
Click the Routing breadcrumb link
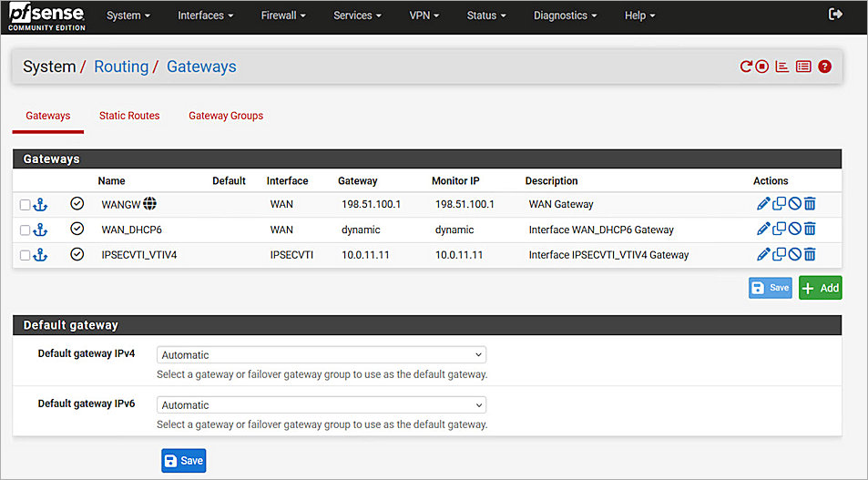pos(121,66)
